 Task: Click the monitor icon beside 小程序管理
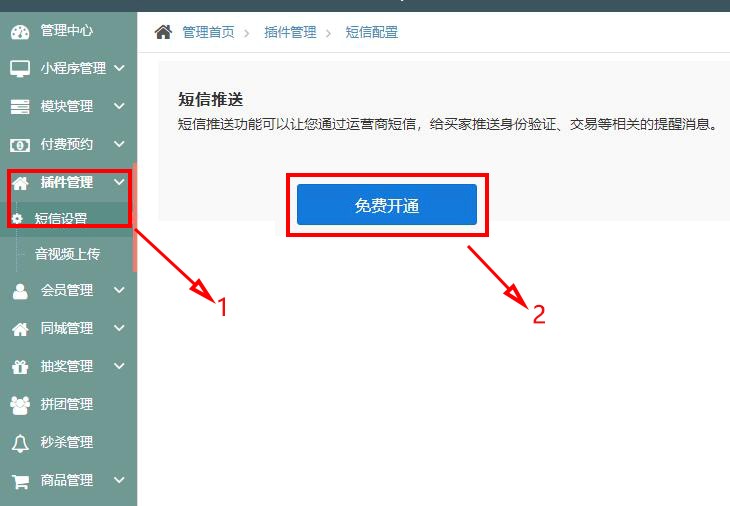pyautogui.click(x=20, y=69)
